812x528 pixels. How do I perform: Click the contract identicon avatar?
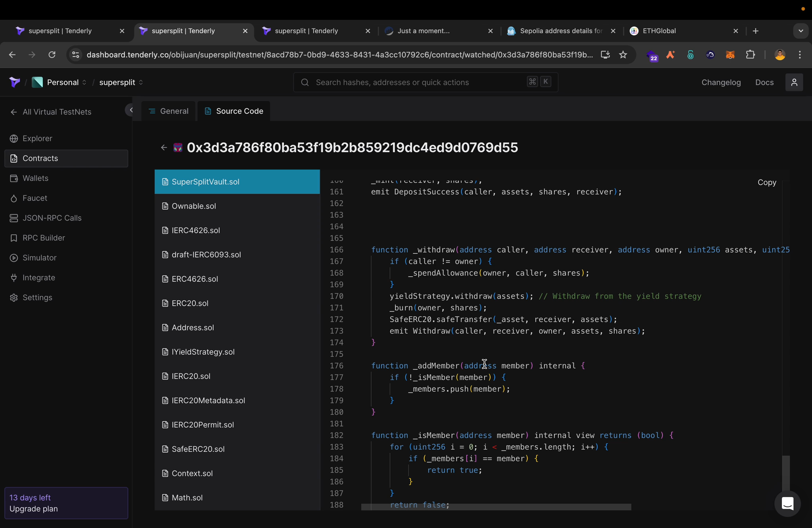(x=178, y=147)
